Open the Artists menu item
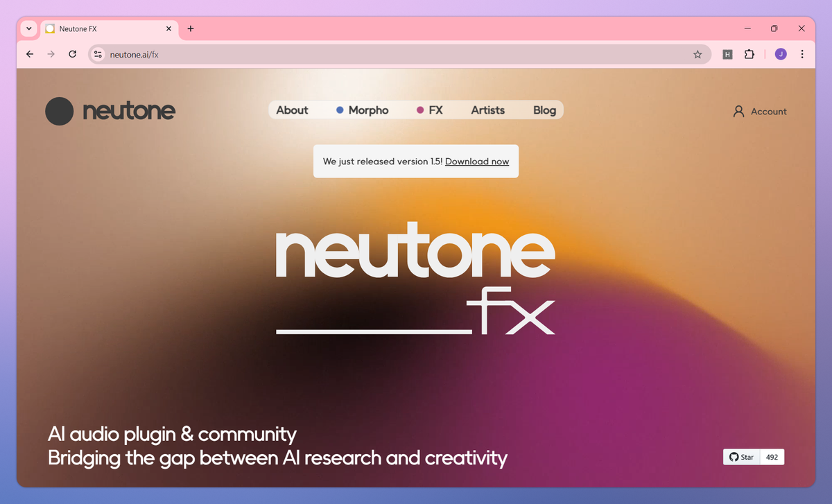832x504 pixels. (x=488, y=110)
